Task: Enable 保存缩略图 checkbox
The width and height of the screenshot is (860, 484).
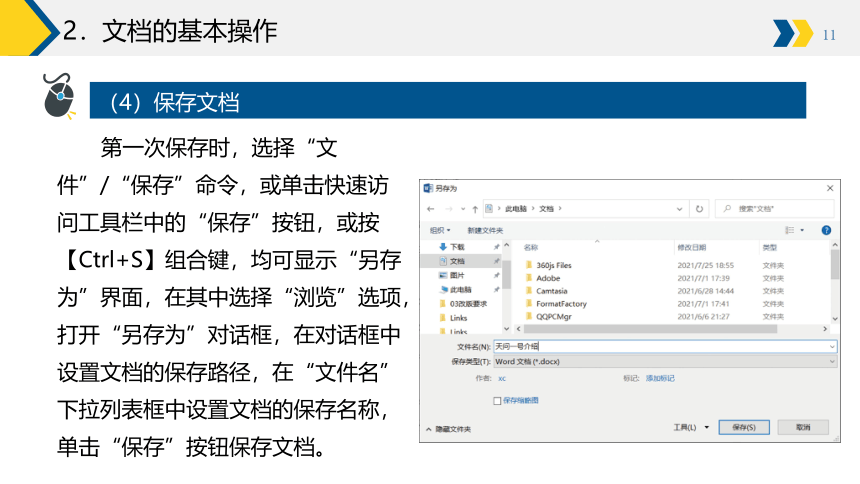Action: pyautogui.click(x=497, y=401)
